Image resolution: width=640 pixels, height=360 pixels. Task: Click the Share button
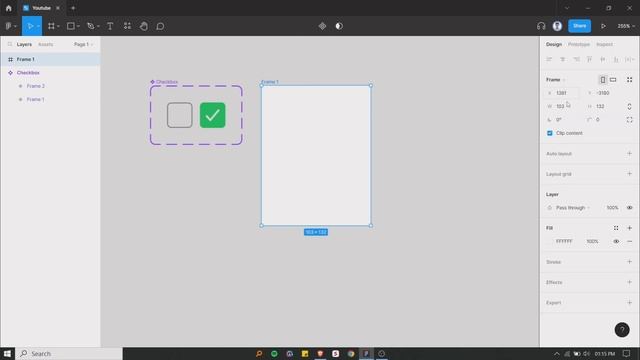click(579, 26)
